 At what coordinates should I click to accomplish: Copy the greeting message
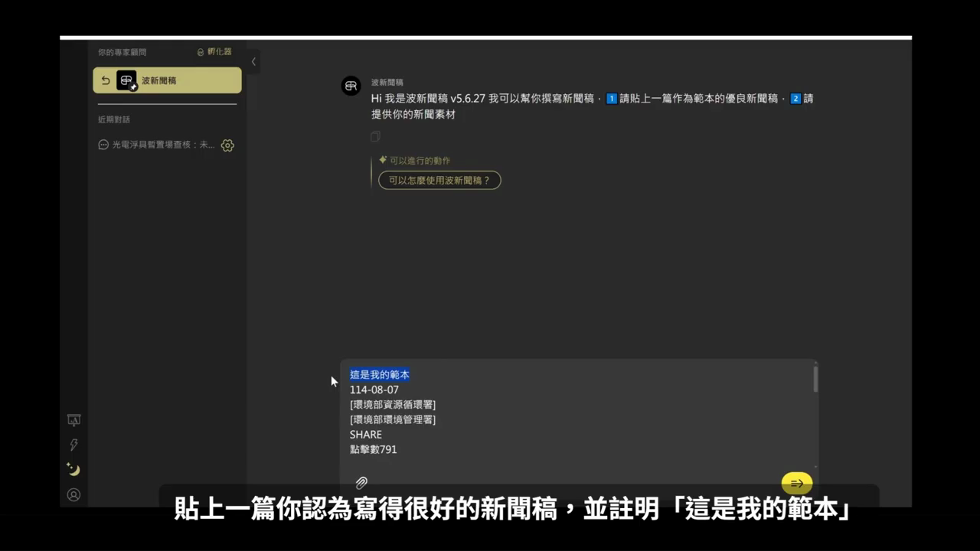pos(375,136)
